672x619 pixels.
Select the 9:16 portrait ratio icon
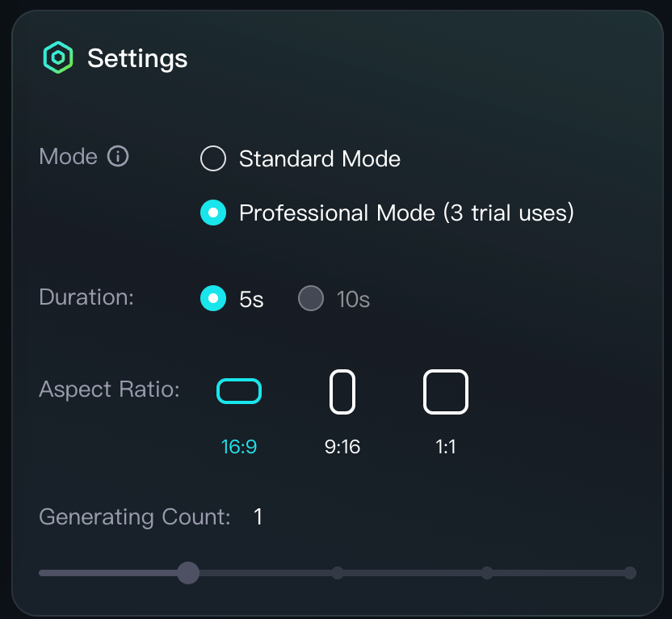click(x=342, y=392)
